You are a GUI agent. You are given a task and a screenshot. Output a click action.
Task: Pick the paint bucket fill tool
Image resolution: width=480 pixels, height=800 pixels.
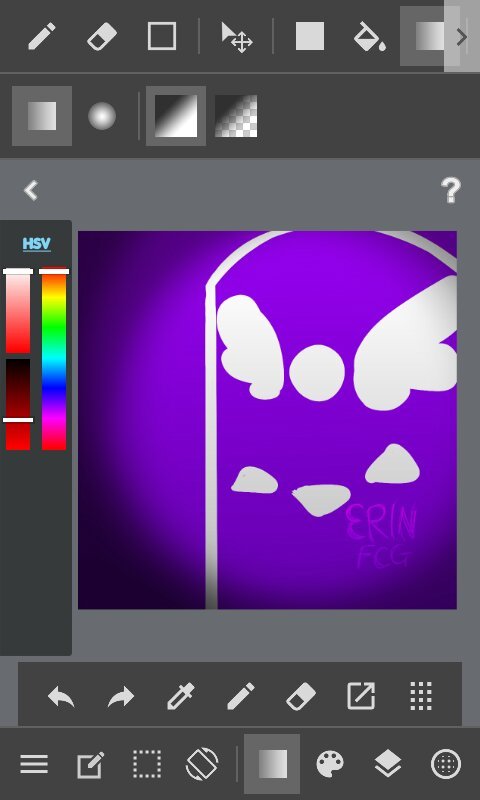pos(369,37)
